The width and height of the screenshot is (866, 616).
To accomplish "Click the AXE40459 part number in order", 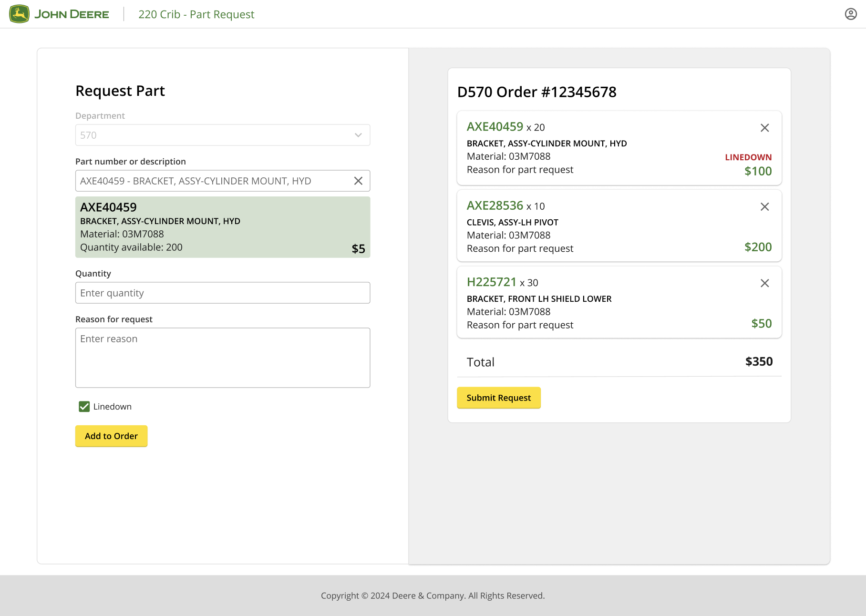I will coord(495,127).
